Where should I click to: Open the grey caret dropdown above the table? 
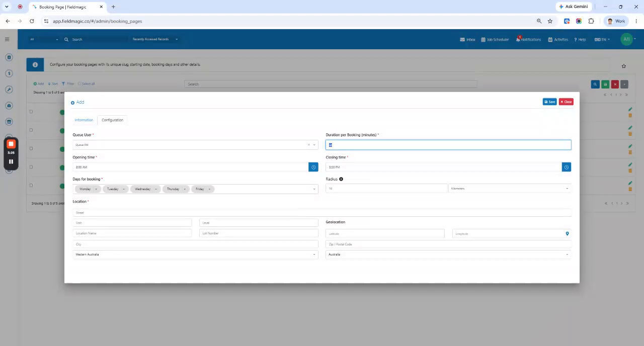tap(624, 84)
